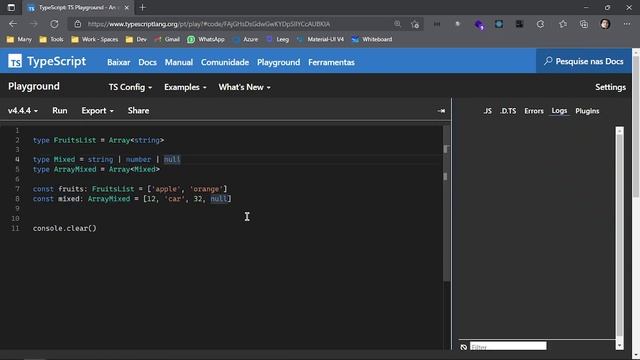
Task: Open the Tools bookmarks folder
Action: pyautogui.click(x=51, y=39)
